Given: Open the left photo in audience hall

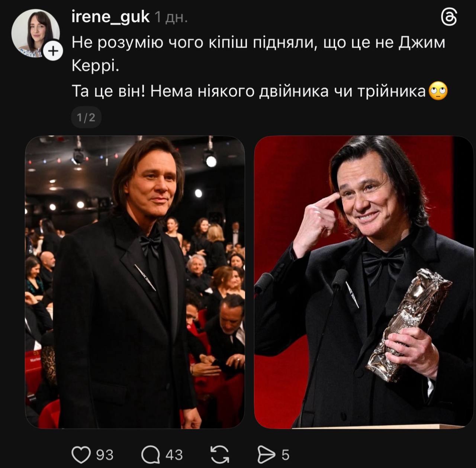Looking at the screenshot, I should pyautogui.click(x=135, y=282).
